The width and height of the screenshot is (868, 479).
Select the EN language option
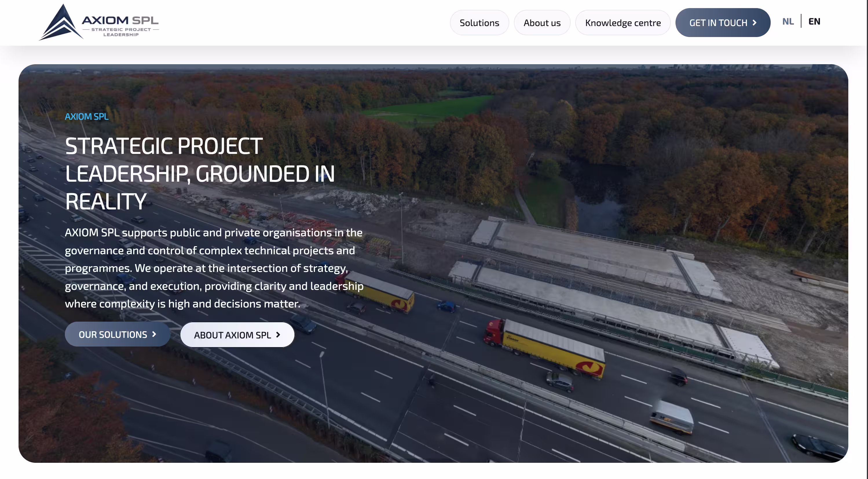pos(814,21)
